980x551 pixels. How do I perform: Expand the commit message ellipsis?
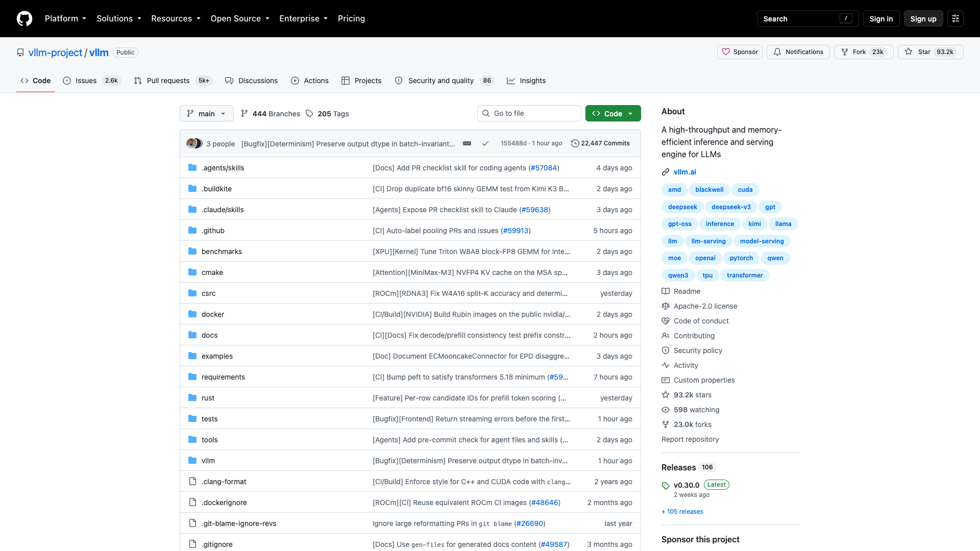(467, 143)
